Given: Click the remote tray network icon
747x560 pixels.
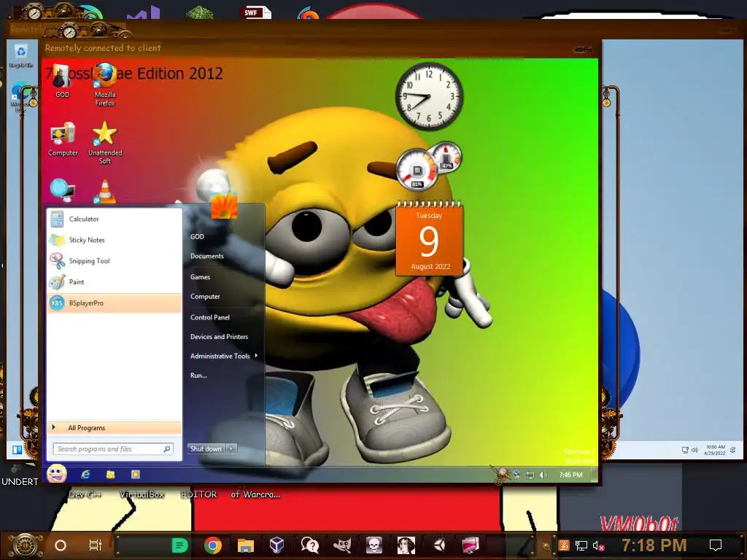Looking at the screenshot, I should (530, 475).
